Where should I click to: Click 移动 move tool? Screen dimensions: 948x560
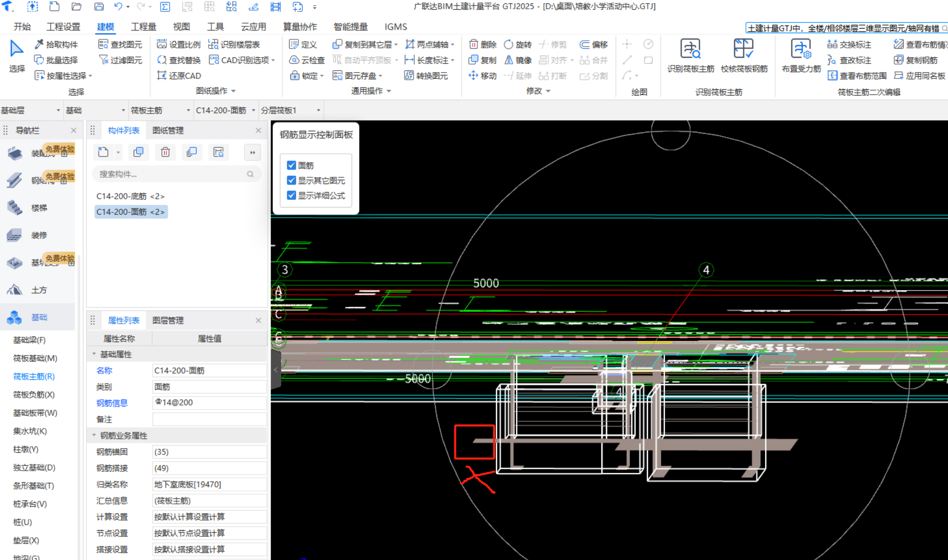(483, 75)
